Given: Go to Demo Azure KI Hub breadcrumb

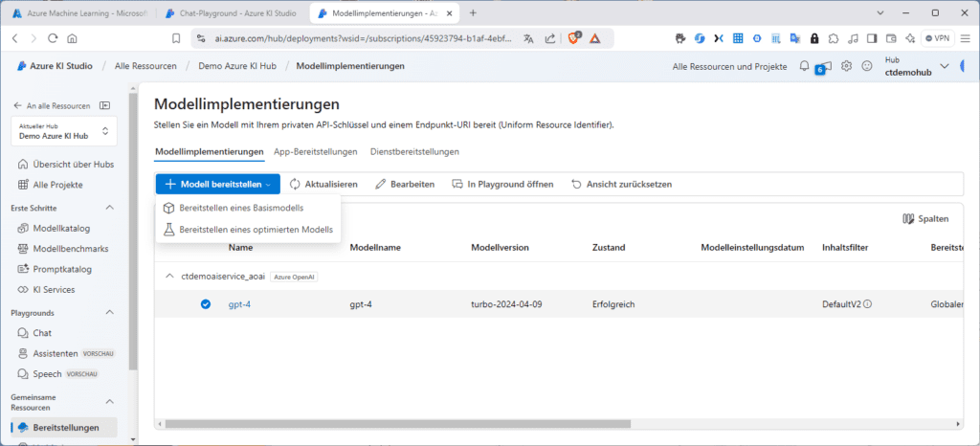Looking at the screenshot, I should click(236, 66).
